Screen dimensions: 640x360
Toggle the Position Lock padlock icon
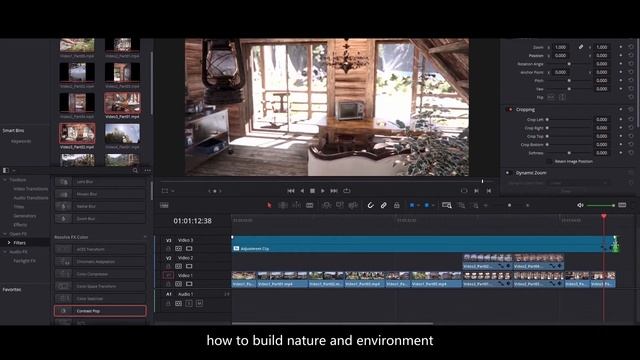coord(396,205)
